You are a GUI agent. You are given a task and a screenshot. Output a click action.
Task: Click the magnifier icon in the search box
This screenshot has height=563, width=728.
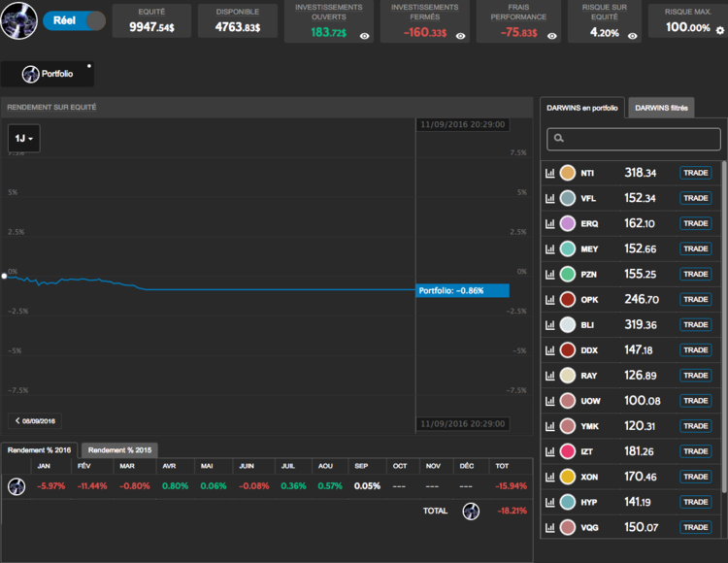[558, 140]
